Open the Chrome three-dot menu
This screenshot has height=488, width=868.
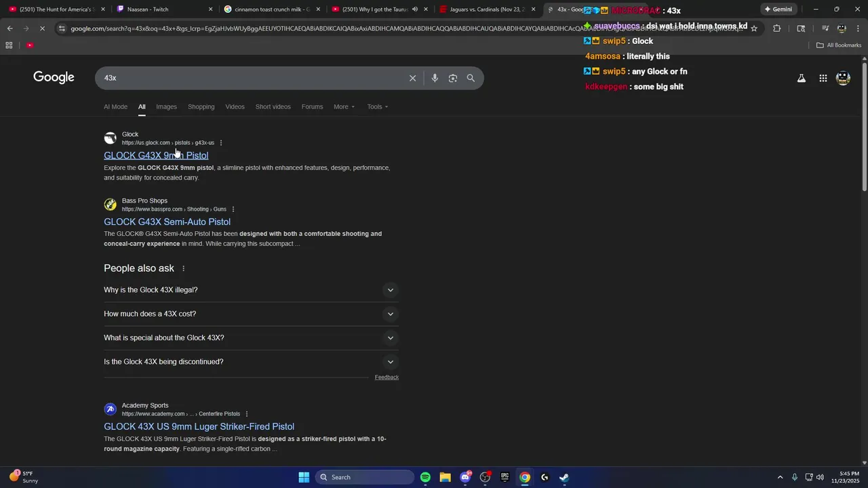pyautogui.click(x=859, y=28)
